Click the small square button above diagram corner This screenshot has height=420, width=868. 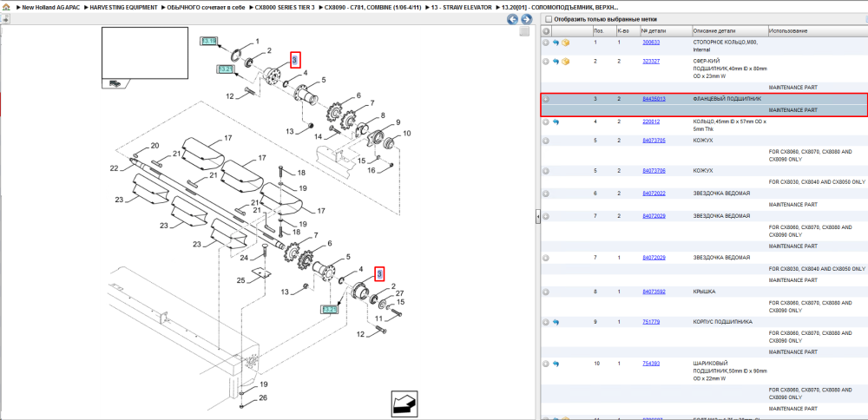(523, 31)
